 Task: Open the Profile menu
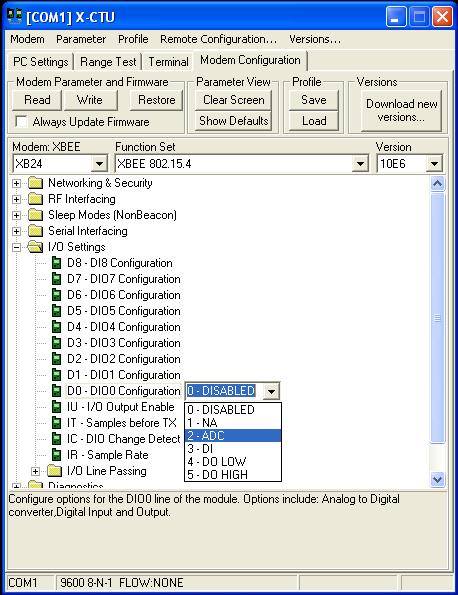[133, 39]
